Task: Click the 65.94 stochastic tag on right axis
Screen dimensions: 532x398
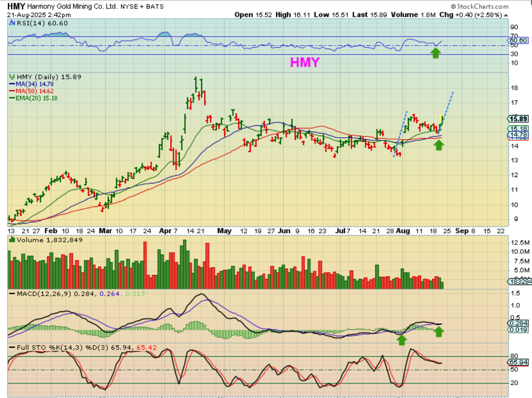Action: tap(518, 362)
